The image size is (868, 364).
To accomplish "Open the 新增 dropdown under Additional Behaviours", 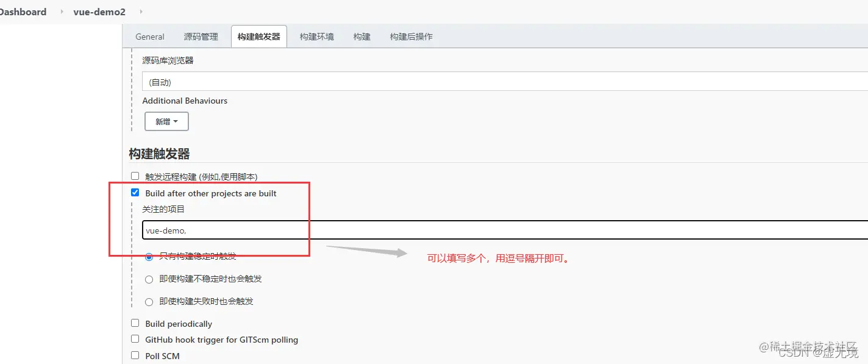I will tap(166, 121).
